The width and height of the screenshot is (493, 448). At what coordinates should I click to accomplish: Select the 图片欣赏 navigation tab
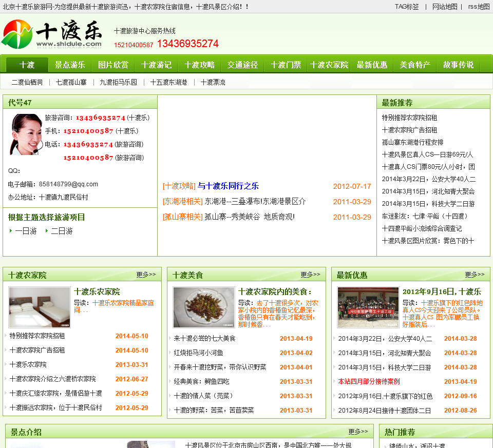coord(113,65)
